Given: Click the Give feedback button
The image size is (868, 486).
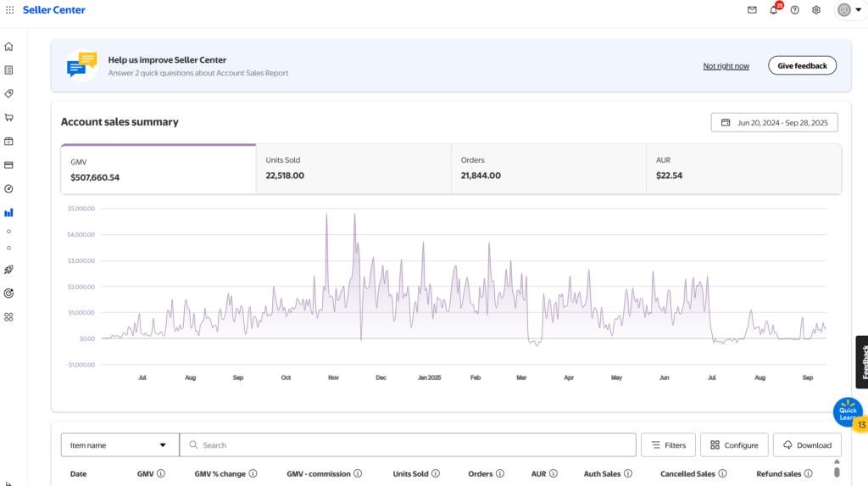Looking at the screenshot, I should tap(802, 65).
